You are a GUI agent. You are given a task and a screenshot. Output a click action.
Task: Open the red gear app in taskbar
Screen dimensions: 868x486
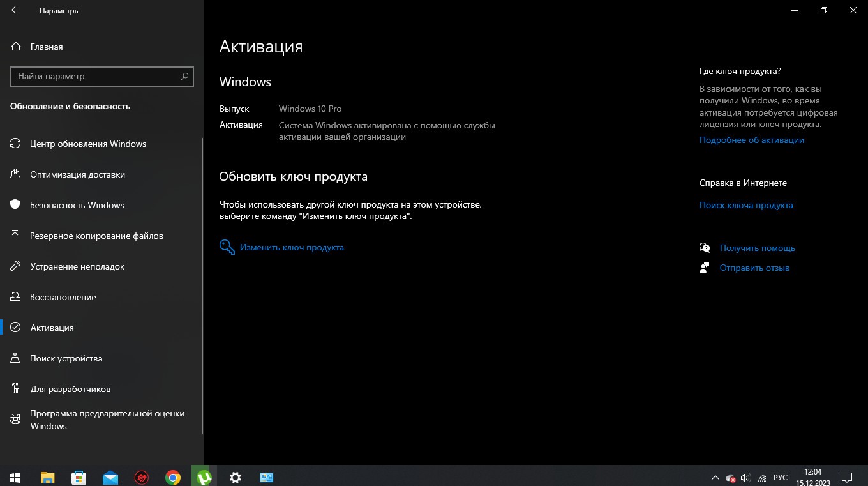(x=142, y=477)
